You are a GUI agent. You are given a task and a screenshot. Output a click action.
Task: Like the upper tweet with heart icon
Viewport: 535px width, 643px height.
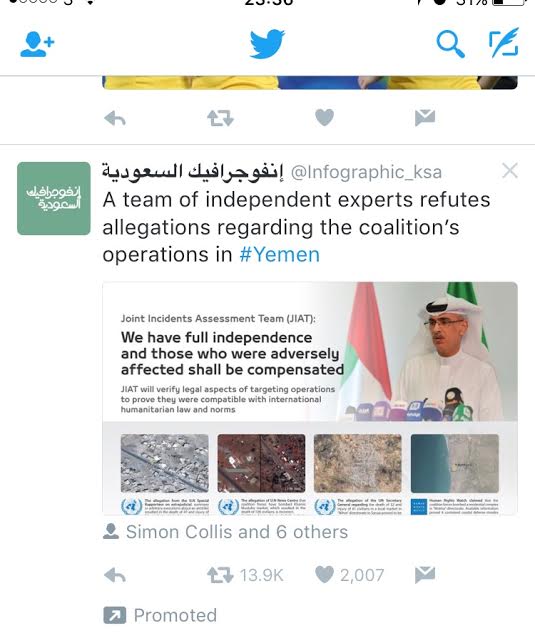coord(324,118)
